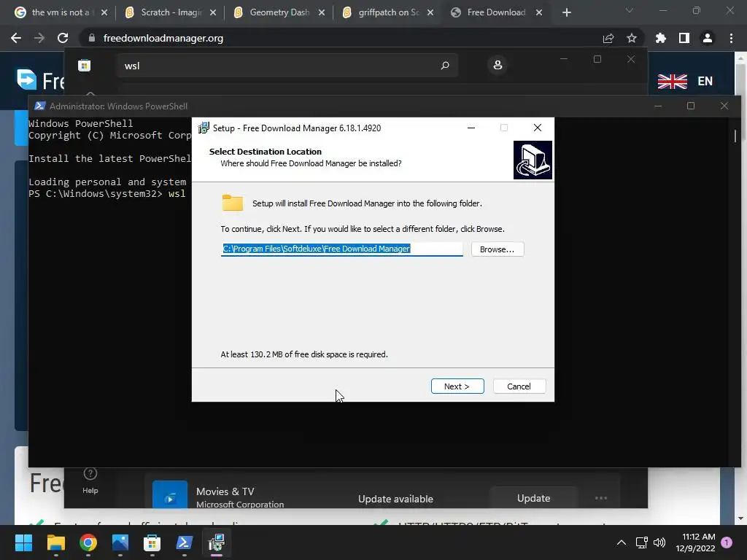
Task: Minimize the Free Download Manager setup dialog
Action: [x=471, y=128]
